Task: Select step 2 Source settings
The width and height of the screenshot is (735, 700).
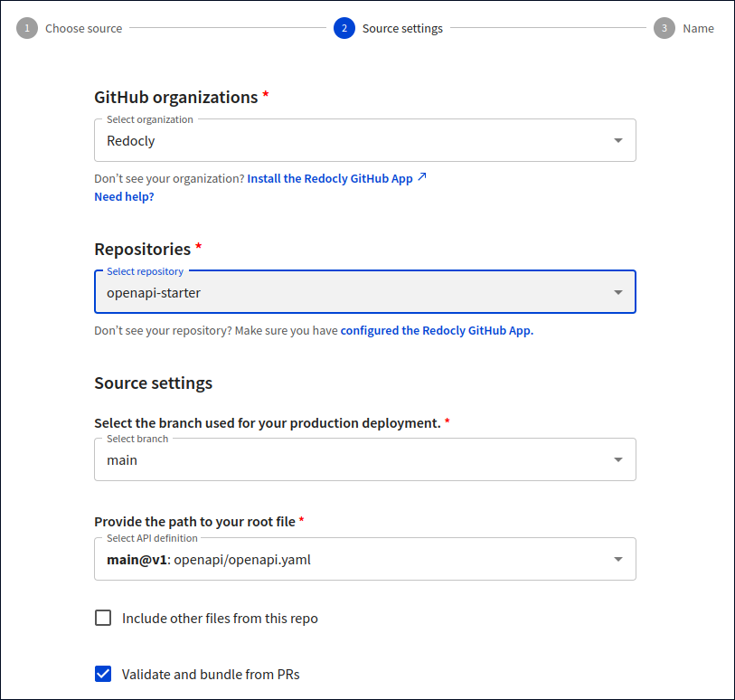Action: click(388, 28)
